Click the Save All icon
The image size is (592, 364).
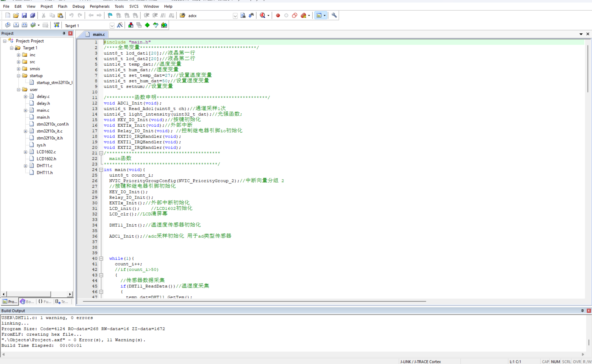point(33,15)
